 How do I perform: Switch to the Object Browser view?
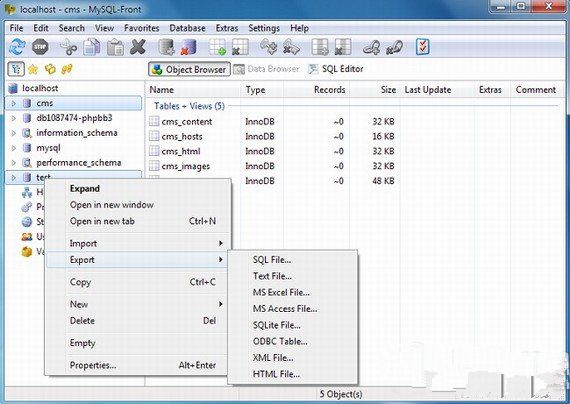[x=189, y=69]
